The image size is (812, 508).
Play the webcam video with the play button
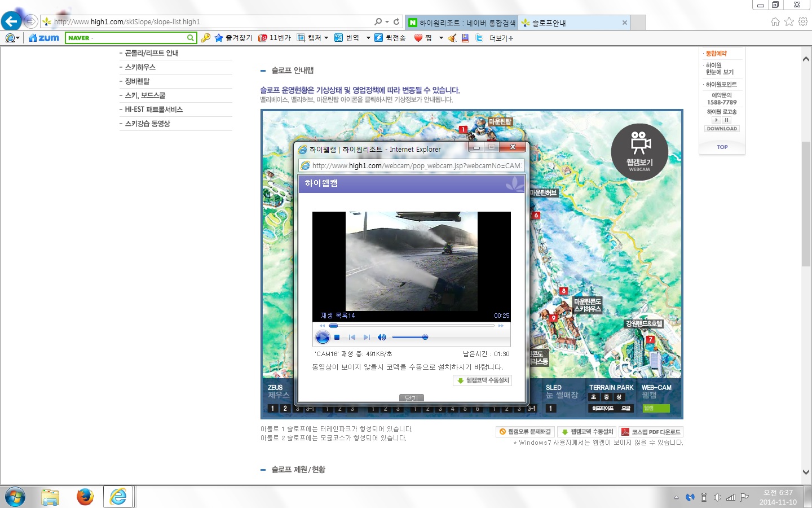point(323,337)
